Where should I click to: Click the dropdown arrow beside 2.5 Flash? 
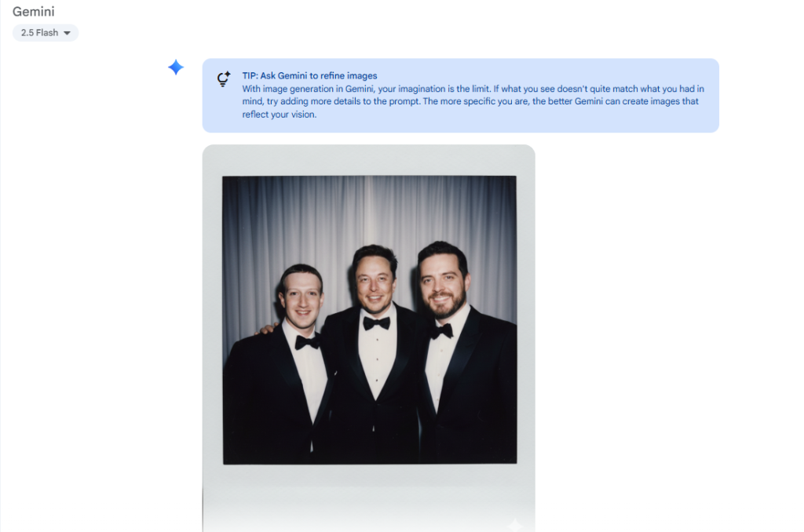(x=67, y=33)
